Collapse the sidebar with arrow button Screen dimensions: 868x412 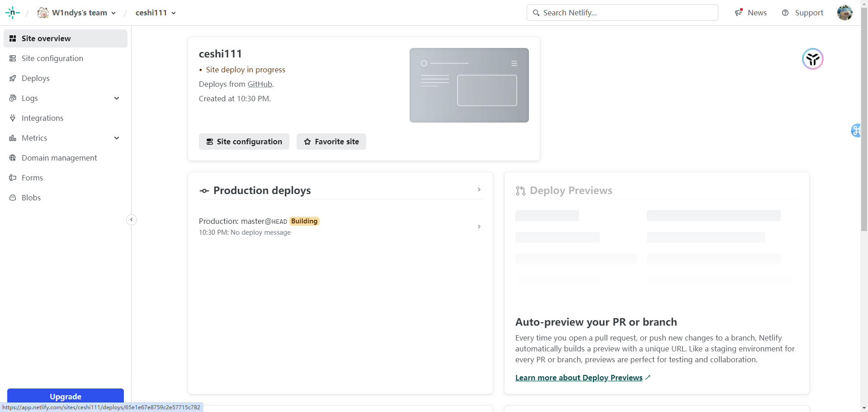[x=132, y=220]
